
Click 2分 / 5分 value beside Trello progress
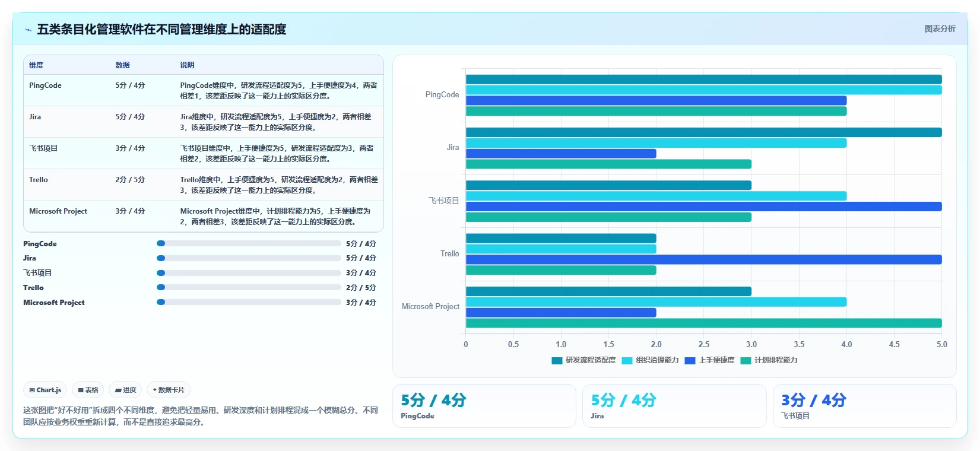(x=361, y=287)
